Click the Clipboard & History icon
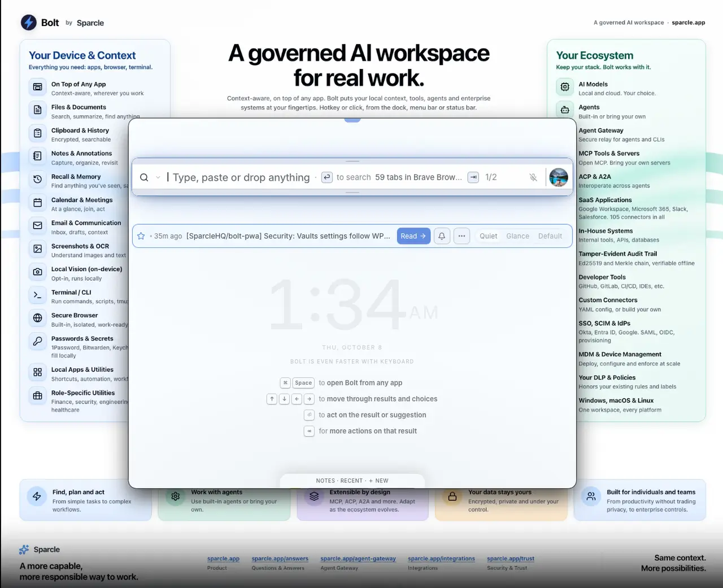 38,133
